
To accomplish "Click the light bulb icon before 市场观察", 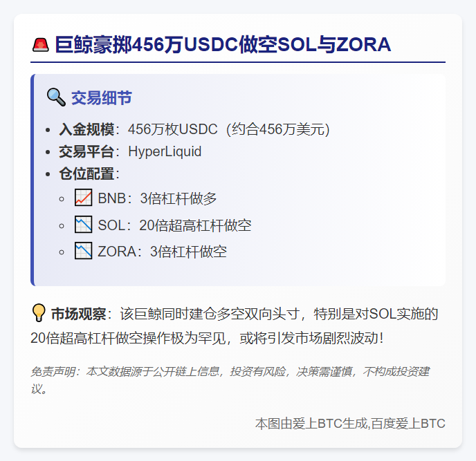I will point(39,313).
